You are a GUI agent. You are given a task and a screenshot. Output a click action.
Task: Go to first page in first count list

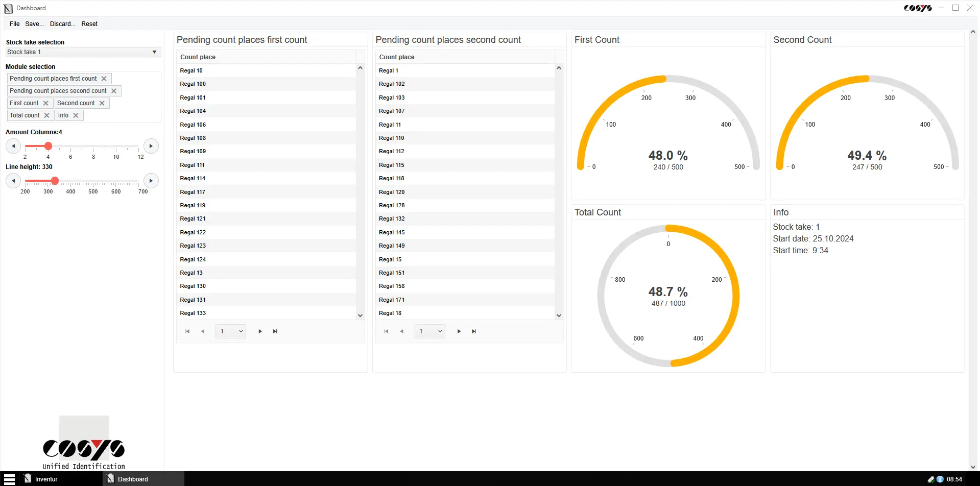(187, 331)
